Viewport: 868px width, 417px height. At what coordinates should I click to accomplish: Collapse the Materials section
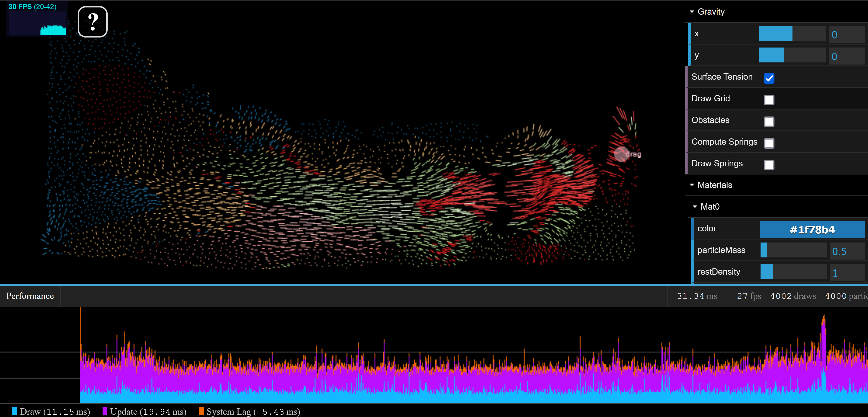tap(714, 185)
